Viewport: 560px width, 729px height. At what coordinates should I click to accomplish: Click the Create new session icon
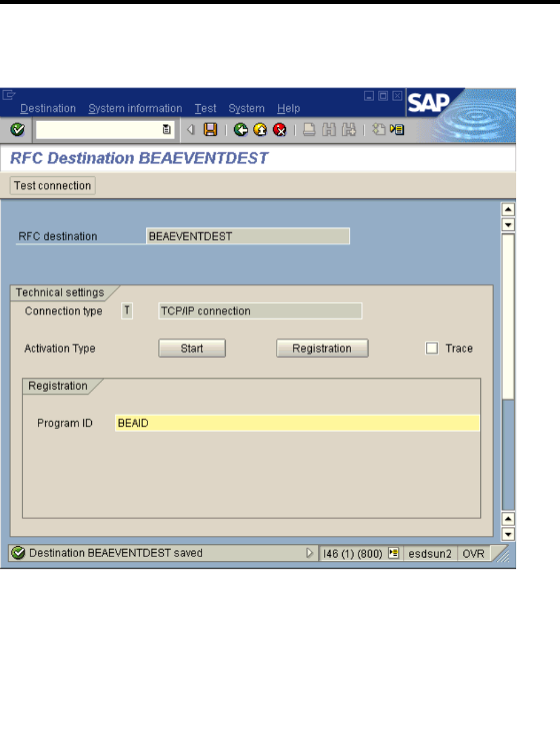[x=379, y=130]
